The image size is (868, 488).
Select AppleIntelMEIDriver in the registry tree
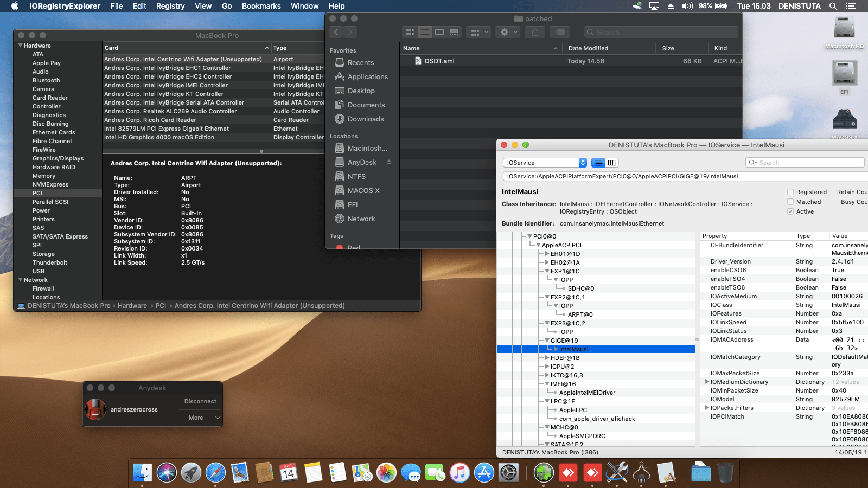point(587,393)
